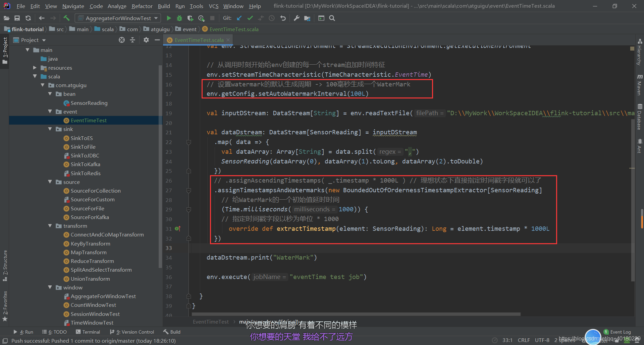Open Event Log button
Image resolution: width=644 pixels, height=345 pixels.
click(617, 332)
